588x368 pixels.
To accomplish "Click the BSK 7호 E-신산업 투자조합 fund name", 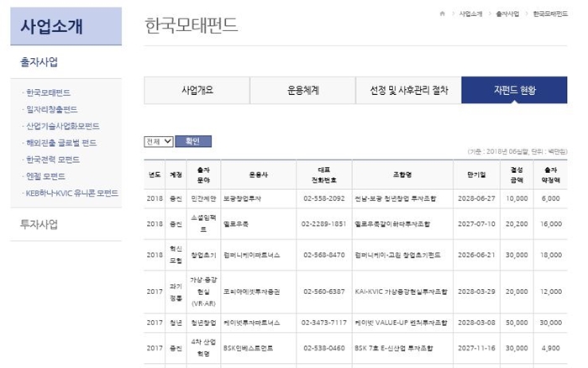I will tap(394, 348).
